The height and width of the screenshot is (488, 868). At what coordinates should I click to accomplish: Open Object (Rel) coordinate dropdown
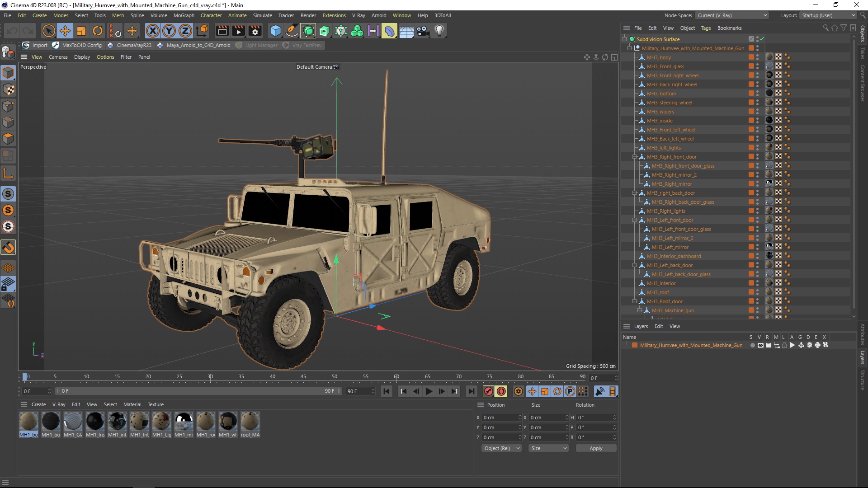[501, 448]
